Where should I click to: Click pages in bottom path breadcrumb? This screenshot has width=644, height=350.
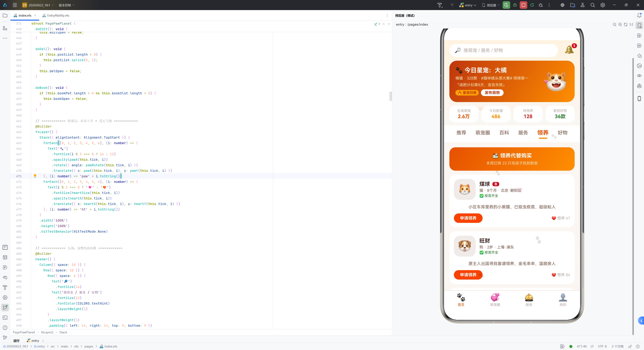pyautogui.click(x=89, y=346)
